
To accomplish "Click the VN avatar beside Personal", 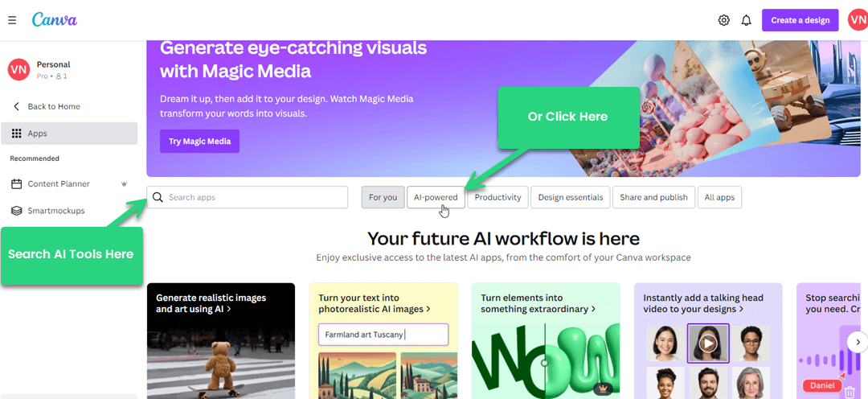I will pyautogui.click(x=18, y=70).
